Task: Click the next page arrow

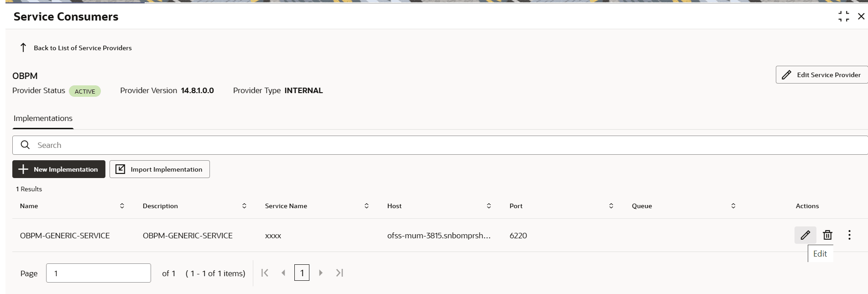Action: [321, 273]
